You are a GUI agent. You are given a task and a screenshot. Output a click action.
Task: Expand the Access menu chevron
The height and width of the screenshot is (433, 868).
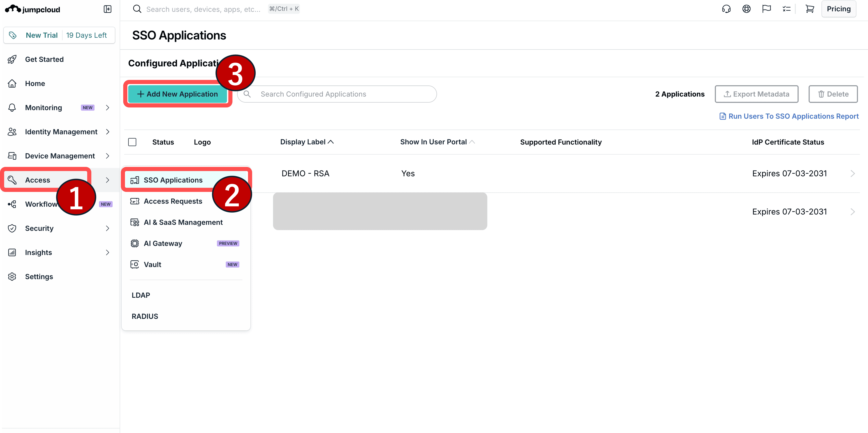[x=107, y=180]
